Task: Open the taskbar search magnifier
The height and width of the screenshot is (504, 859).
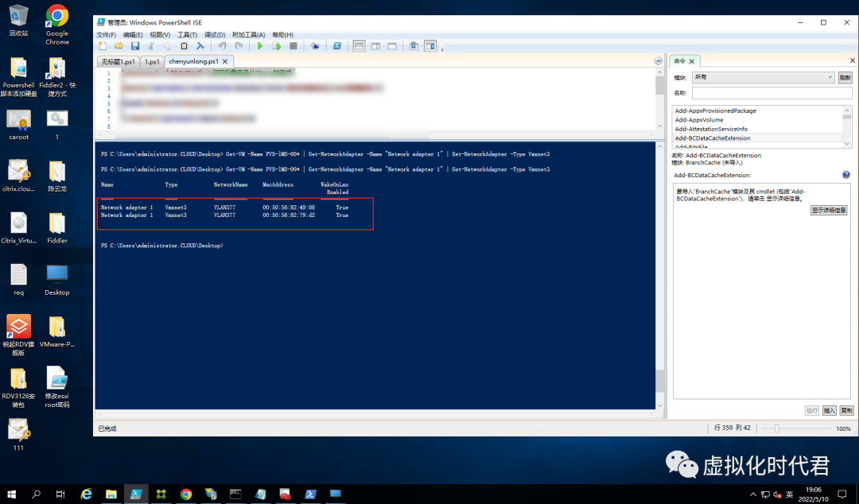Action: (x=36, y=494)
